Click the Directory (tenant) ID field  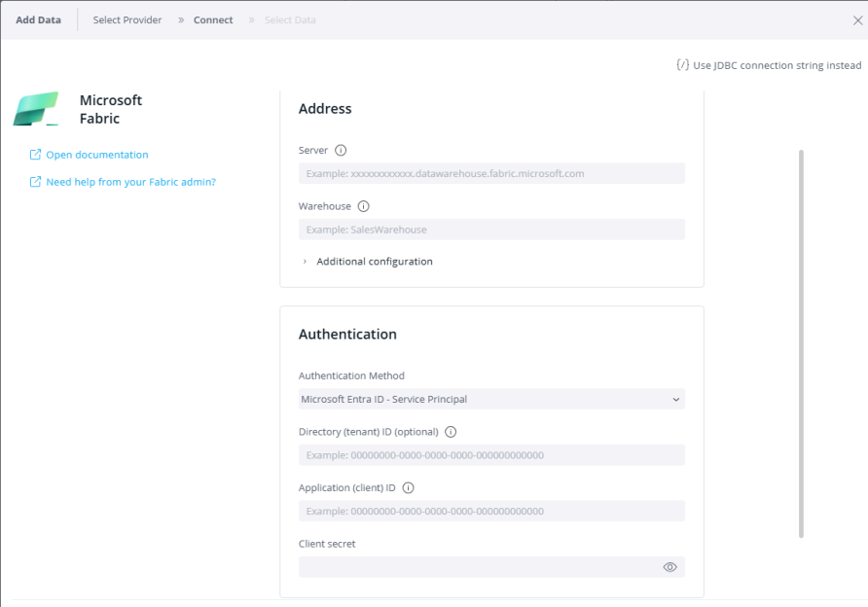[x=491, y=455]
